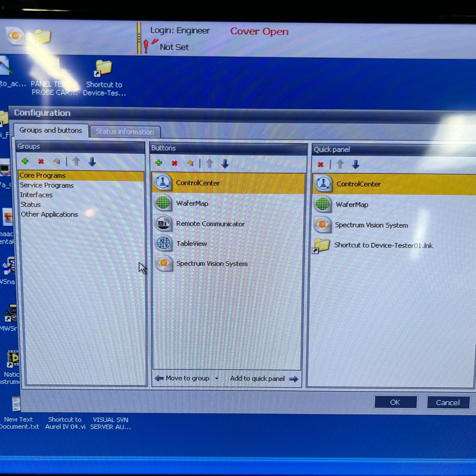The image size is (476, 476).
Task: Select ControlCenter icon in Buttons list
Action: [x=163, y=182]
